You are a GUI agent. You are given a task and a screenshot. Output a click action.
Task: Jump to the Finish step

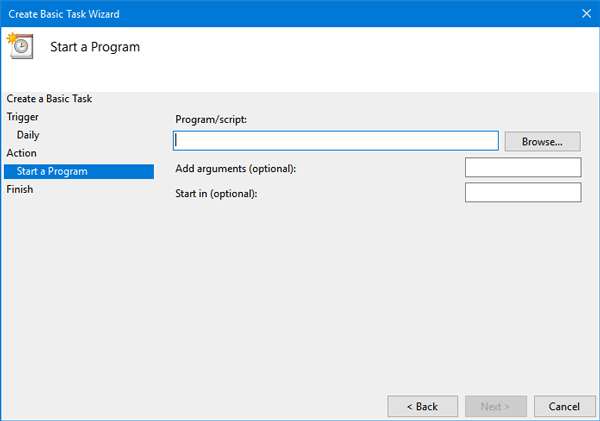point(20,189)
